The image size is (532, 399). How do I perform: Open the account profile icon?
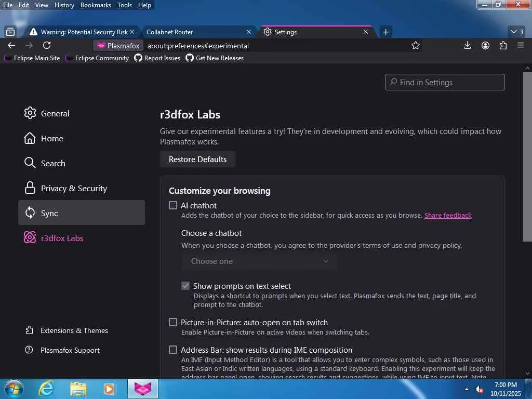tap(485, 46)
